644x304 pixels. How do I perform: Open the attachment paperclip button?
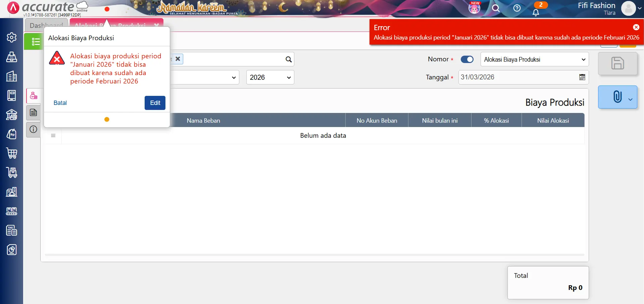pyautogui.click(x=617, y=97)
